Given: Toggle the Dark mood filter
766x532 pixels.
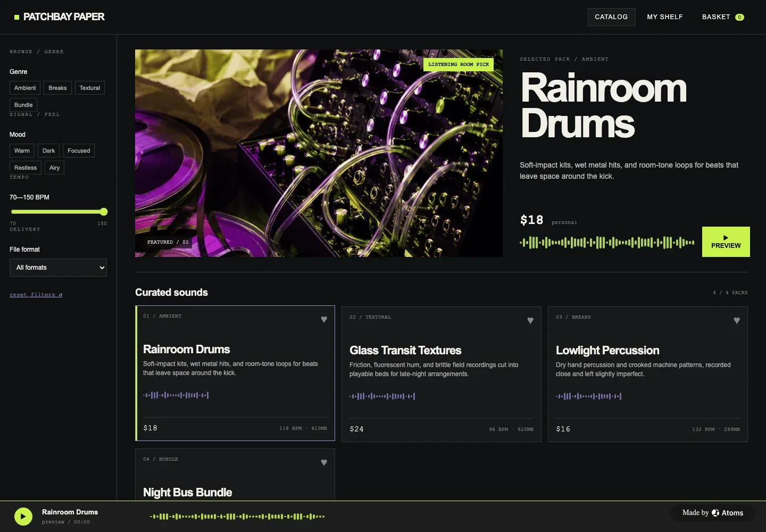Looking at the screenshot, I should [x=48, y=151].
